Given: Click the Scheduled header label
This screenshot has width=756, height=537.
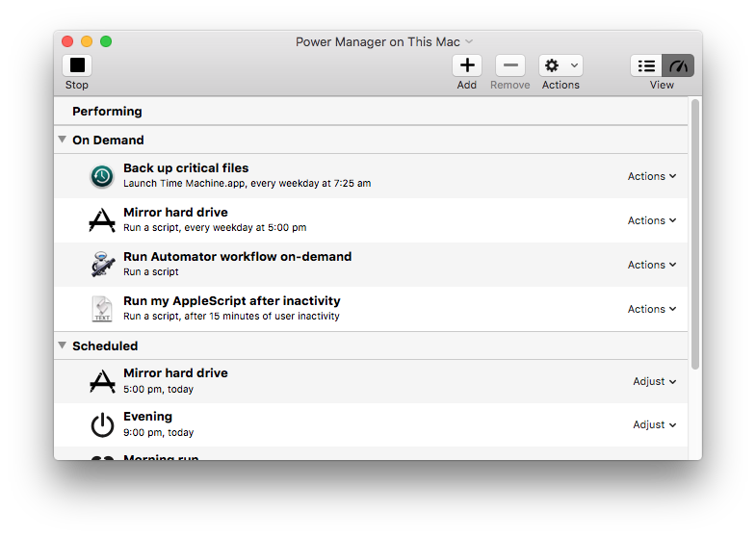Looking at the screenshot, I should point(105,346).
